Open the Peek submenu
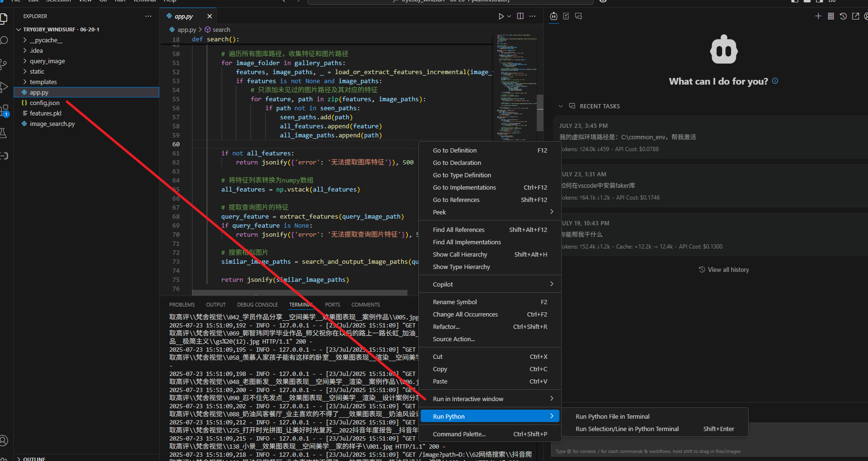This screenshot has height=461, width=868. pyautogui.click(x=490, y=212)
